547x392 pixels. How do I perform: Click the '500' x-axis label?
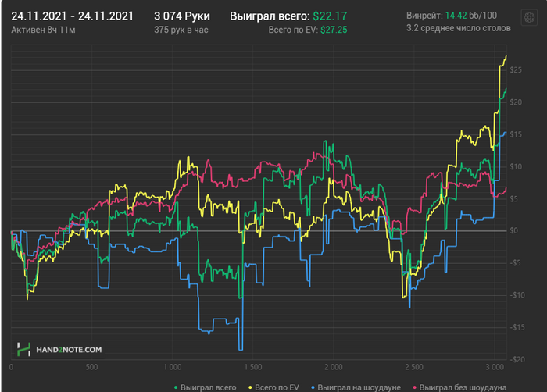click(91, 367)
